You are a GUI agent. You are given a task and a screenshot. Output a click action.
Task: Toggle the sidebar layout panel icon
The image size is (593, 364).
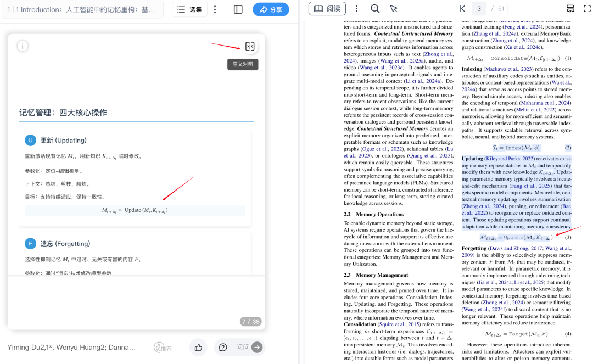coord(238,9)
